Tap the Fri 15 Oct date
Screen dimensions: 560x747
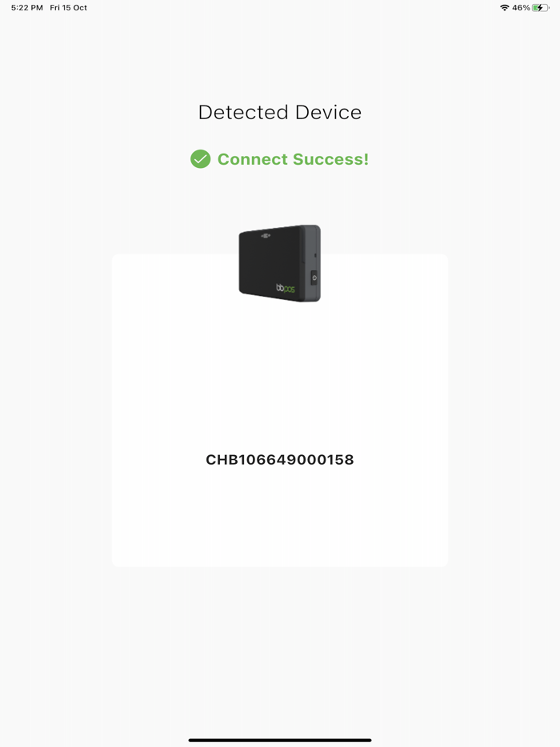pos(69,8)
